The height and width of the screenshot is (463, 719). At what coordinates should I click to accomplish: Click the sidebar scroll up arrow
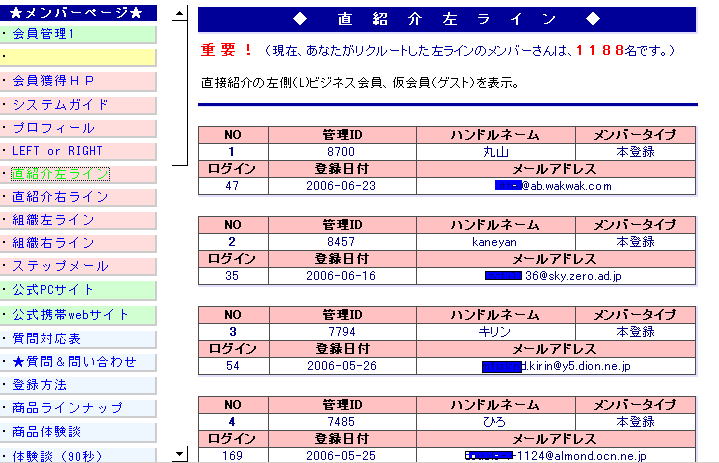[179, 14]
